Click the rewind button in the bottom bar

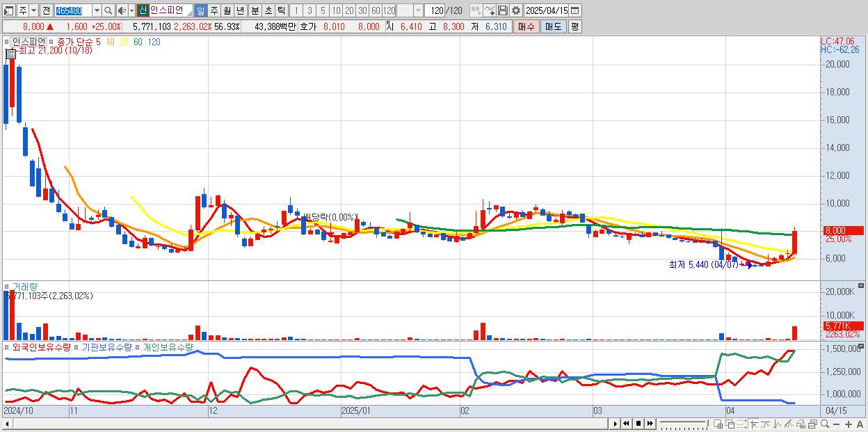pos(626,424)
